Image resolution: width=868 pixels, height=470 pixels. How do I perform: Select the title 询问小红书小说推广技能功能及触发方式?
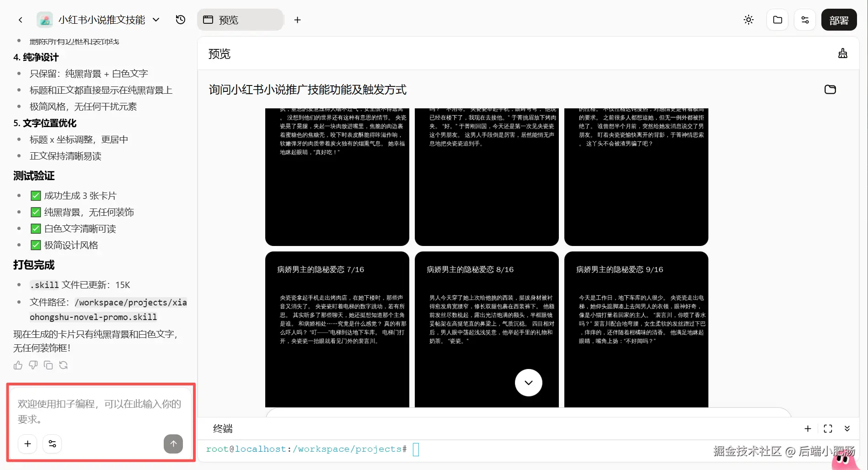(308, 90)
